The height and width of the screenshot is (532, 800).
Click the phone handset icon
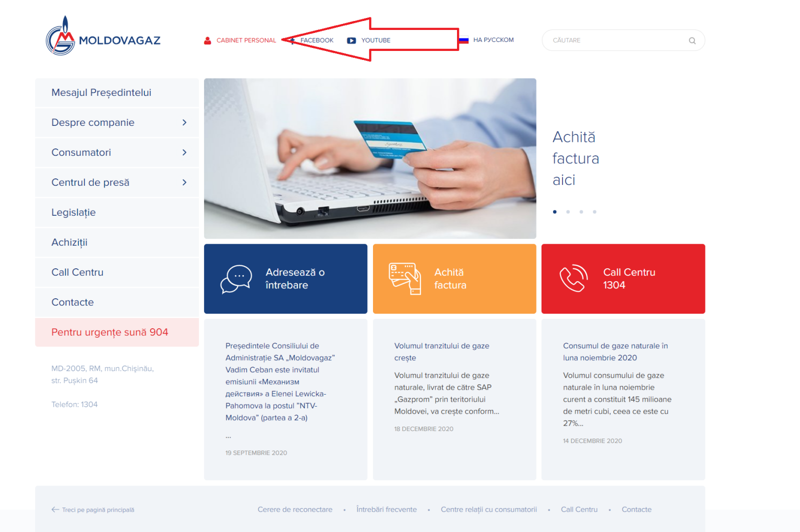click(573, 278)
